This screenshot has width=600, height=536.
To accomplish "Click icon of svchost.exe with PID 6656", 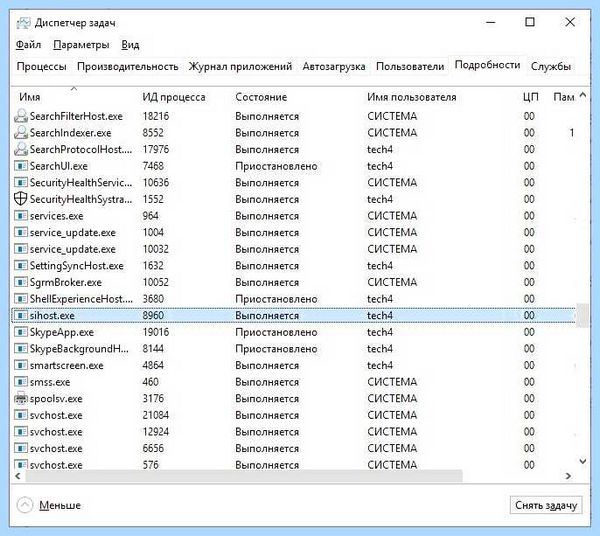I will (x=21, y=448).
